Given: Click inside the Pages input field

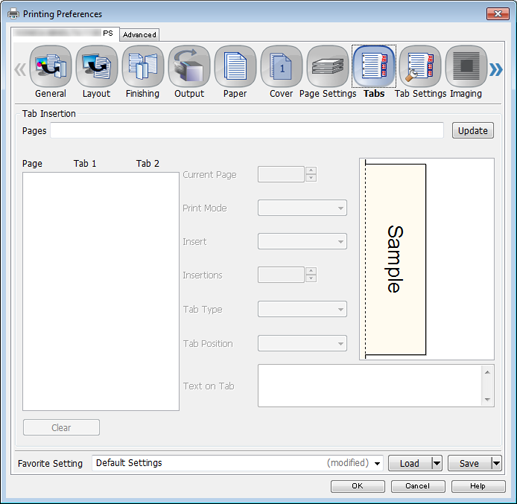Looking at the screenshot, I should pos(247,130).
